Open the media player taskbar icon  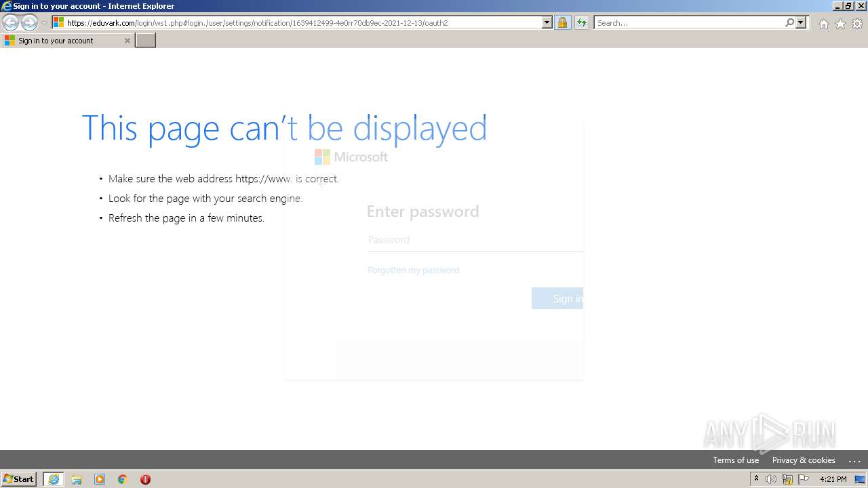(x=100, y=479)
